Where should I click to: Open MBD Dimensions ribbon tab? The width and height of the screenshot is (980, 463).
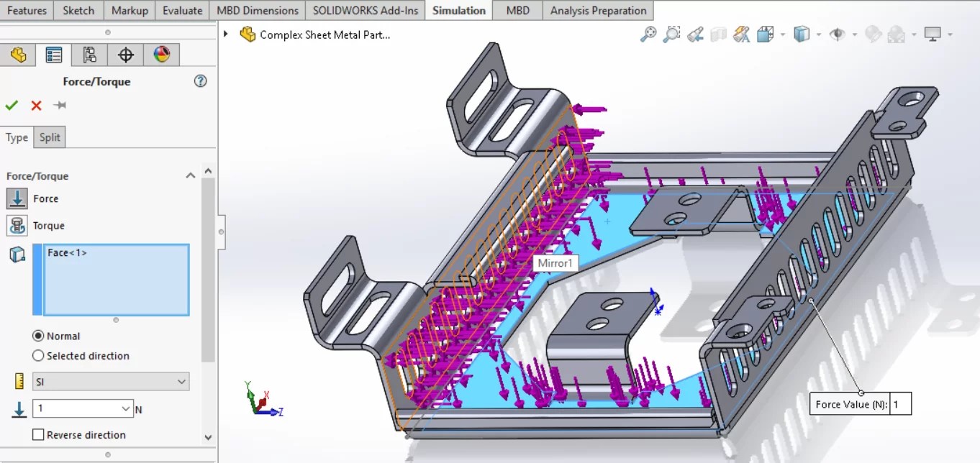tap(258, 10)
